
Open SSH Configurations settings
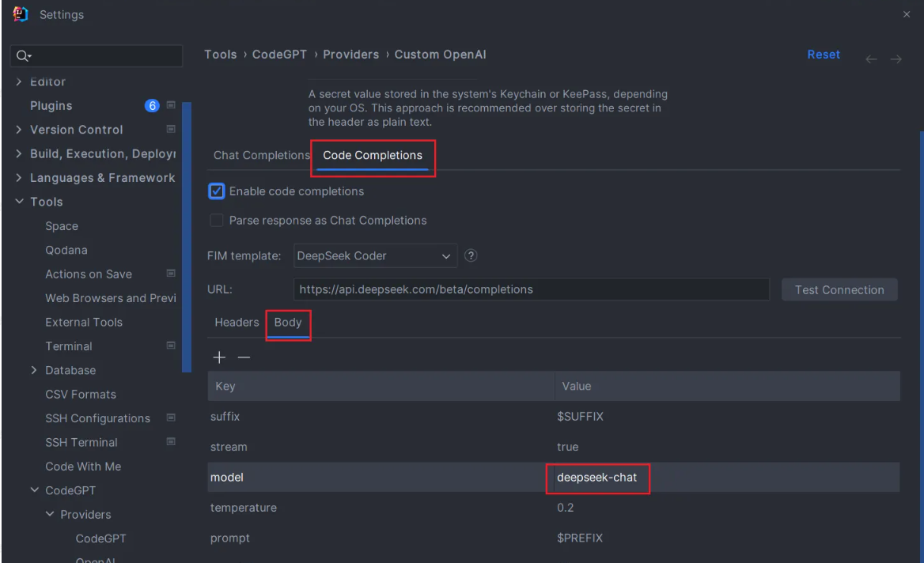(x=98, y=418)
